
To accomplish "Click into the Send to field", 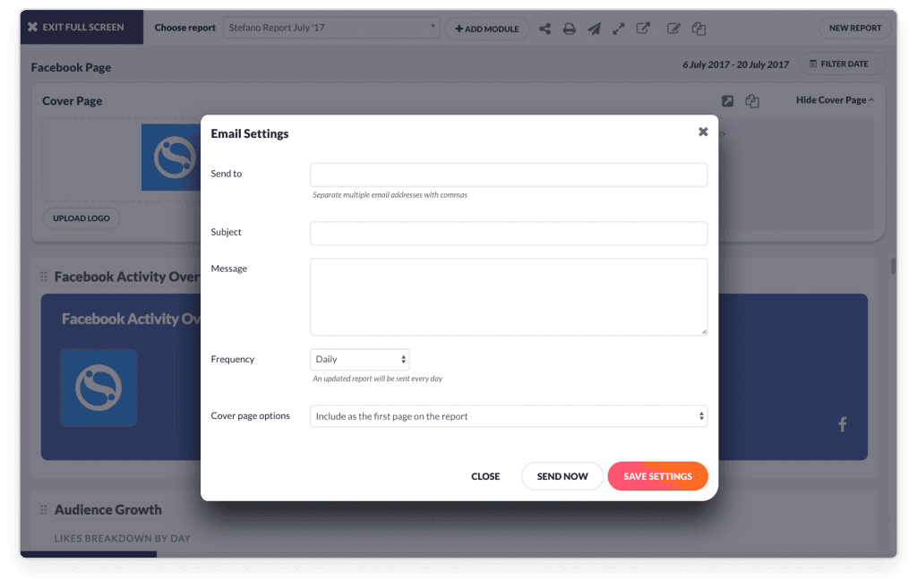I will (509, 175).
